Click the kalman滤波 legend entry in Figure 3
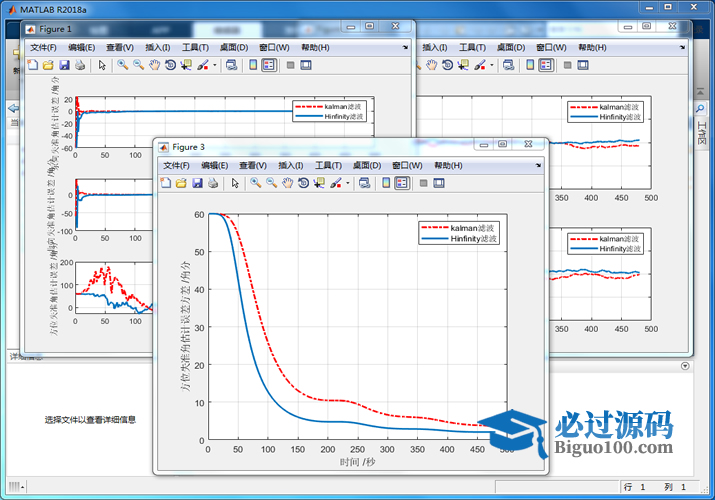This screenshot has height=500, width=715. click(x=473, y=228)
